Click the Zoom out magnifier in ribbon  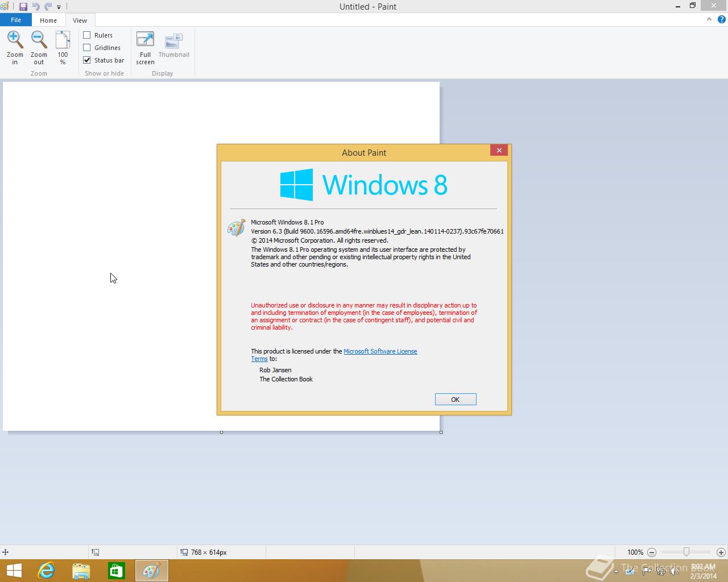coord(39,48)
